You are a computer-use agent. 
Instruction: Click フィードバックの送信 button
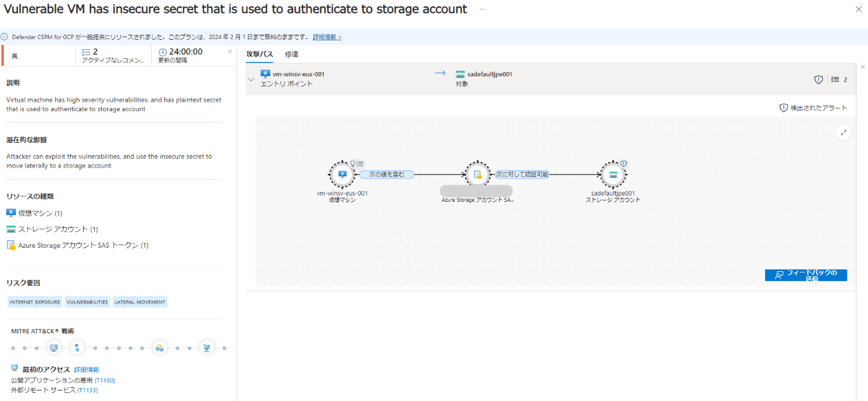pos(806,275)
